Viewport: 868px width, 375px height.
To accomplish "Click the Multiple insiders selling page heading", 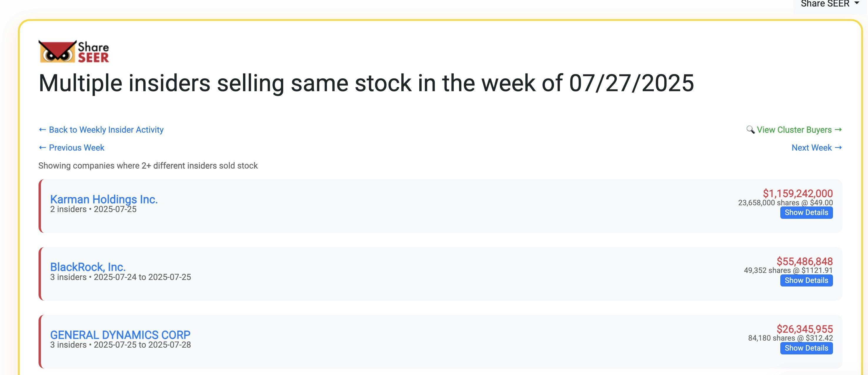I will 366,83.
